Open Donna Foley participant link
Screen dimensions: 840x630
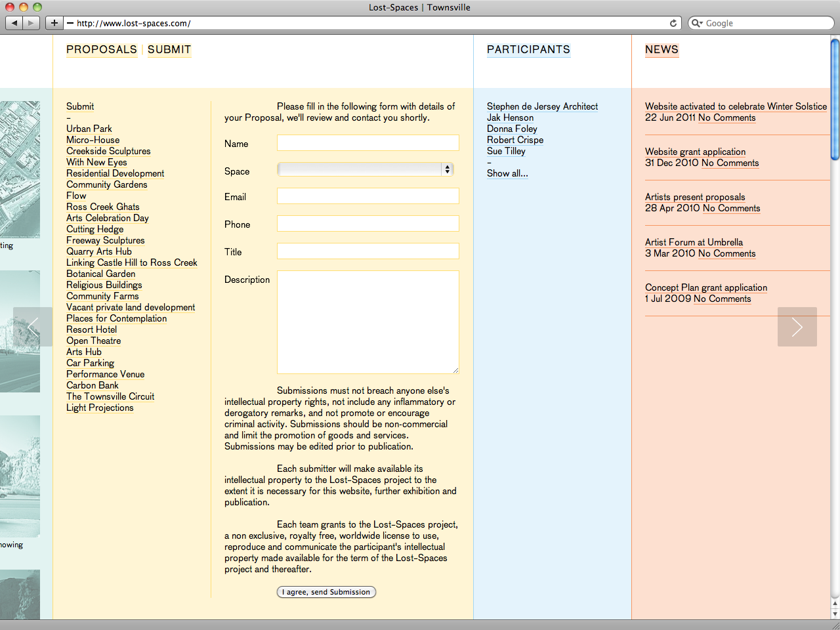512,129
